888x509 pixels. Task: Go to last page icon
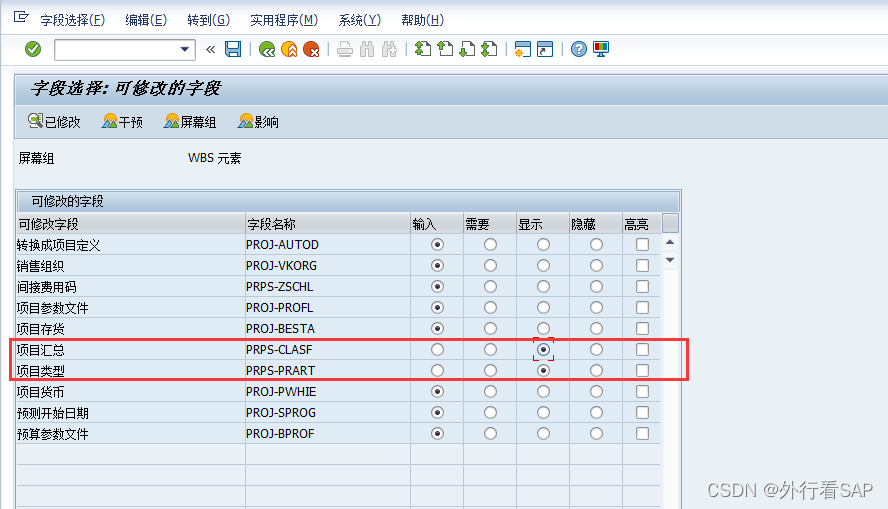[x=489, y=49]
